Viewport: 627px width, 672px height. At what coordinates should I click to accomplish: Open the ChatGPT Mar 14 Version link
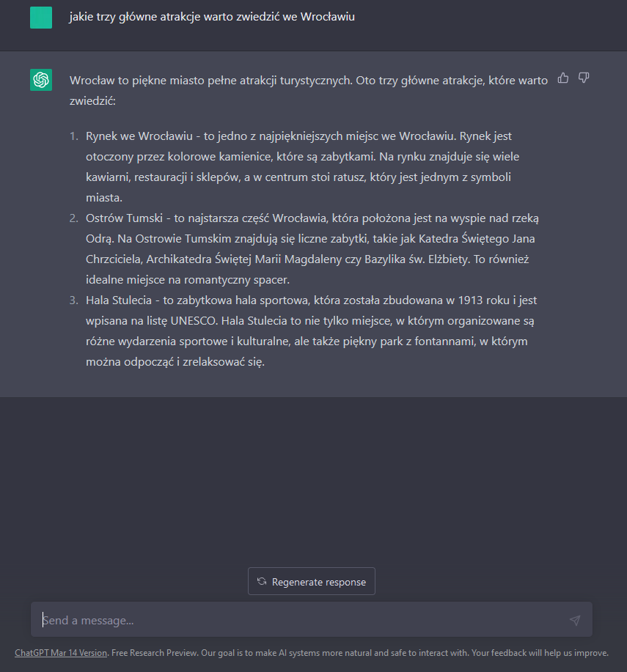[61, 653]
